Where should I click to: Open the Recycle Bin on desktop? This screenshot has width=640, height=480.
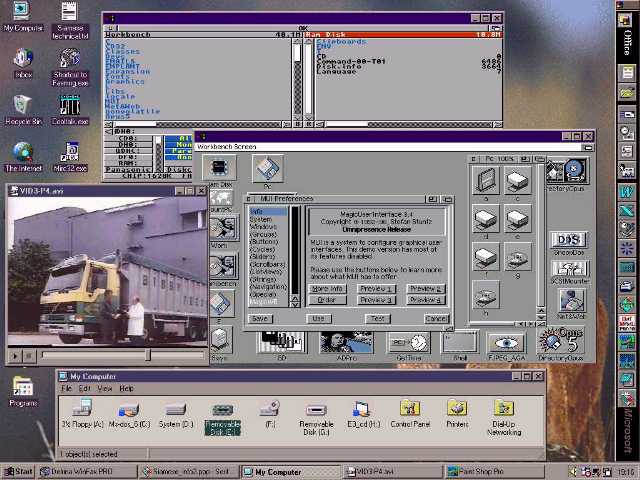point(22,104)
